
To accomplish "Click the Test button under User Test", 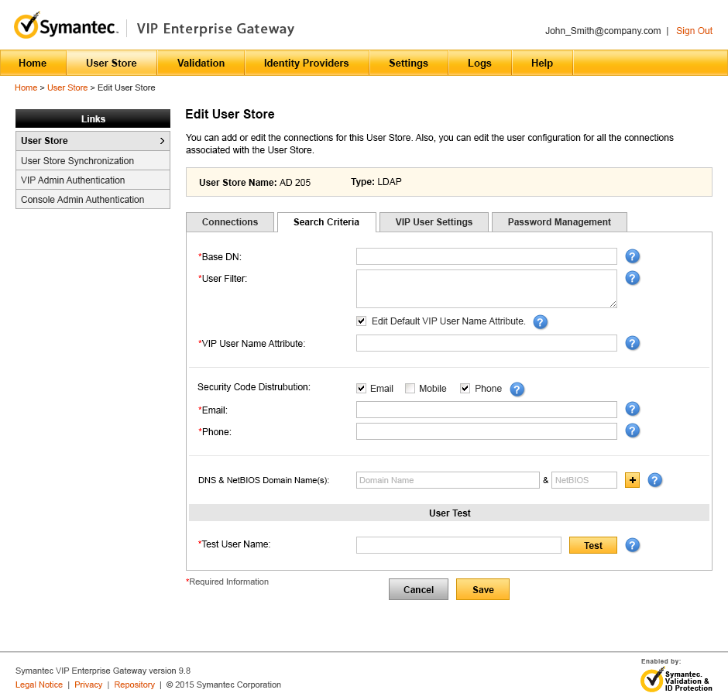I will coord(592,545).
